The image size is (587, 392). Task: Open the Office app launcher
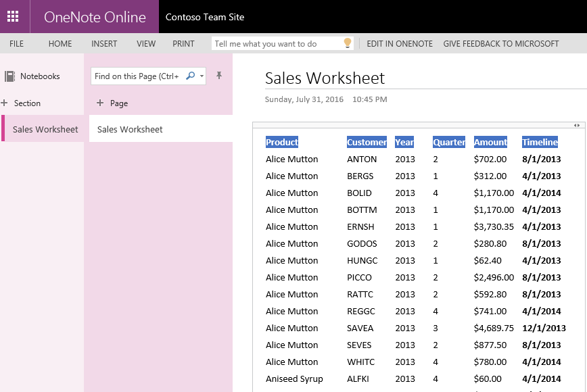(x=14, y=16)
